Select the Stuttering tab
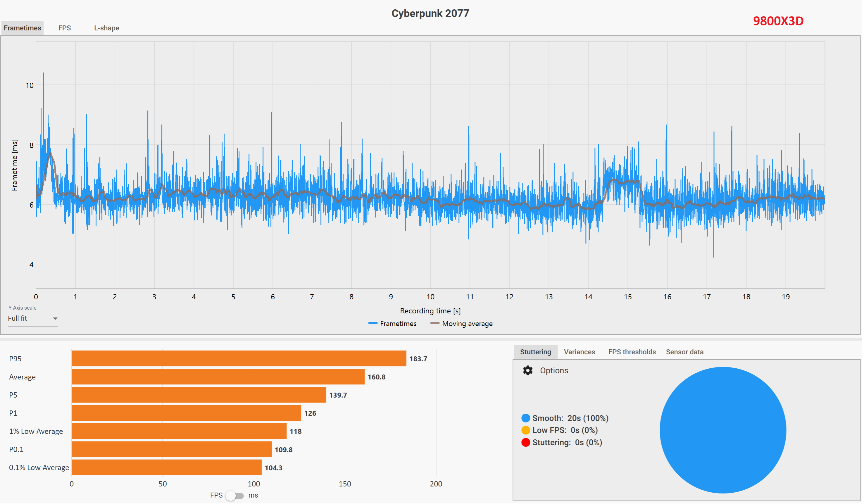The width and height of the screenshot is (864, 504). [537, 353]
